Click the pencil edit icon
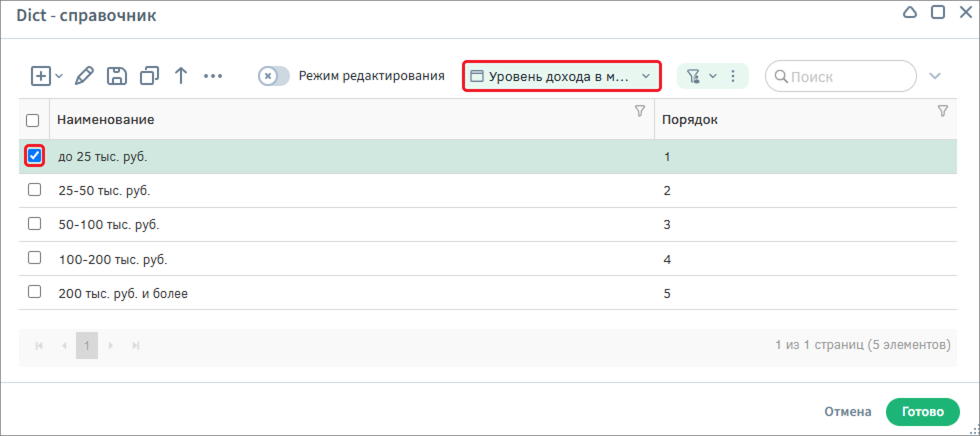 click(x=84, y=76)
